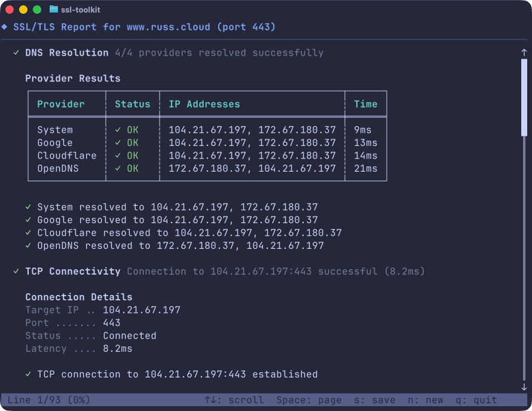Click the diamond icon before SSL/TLS Report
This screenshot has height=411, width=532.
click(x=5, y=27)
